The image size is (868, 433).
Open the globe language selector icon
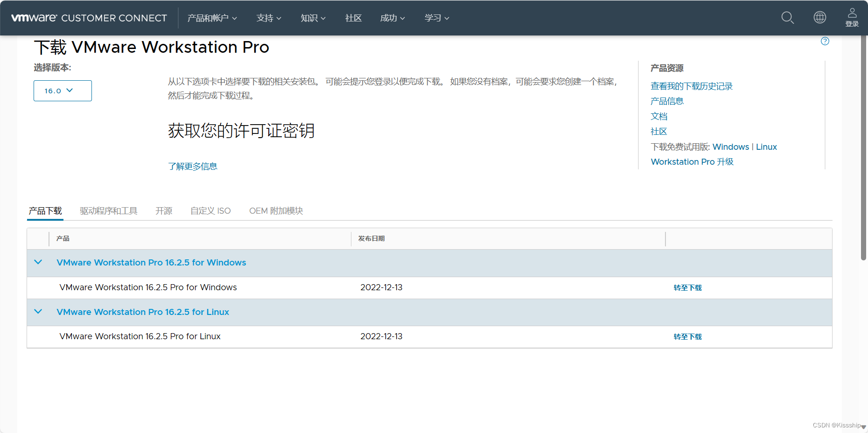pos(820,17)
